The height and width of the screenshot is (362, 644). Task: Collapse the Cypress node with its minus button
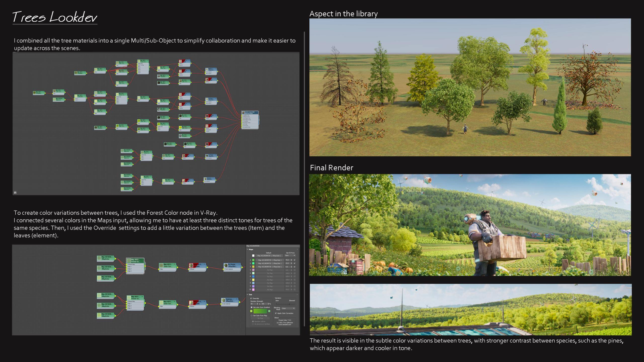(x=237, y=299)
